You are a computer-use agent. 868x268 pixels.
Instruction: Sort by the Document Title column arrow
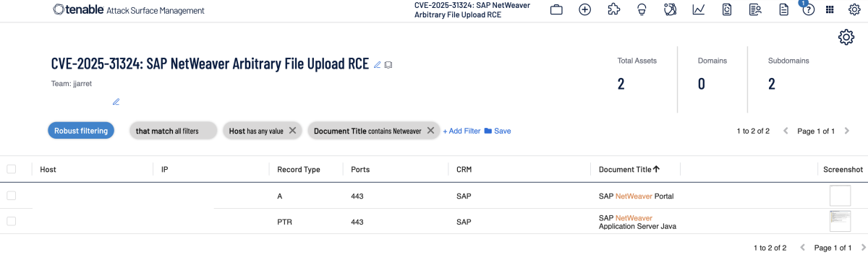click(x=656, y=169)
